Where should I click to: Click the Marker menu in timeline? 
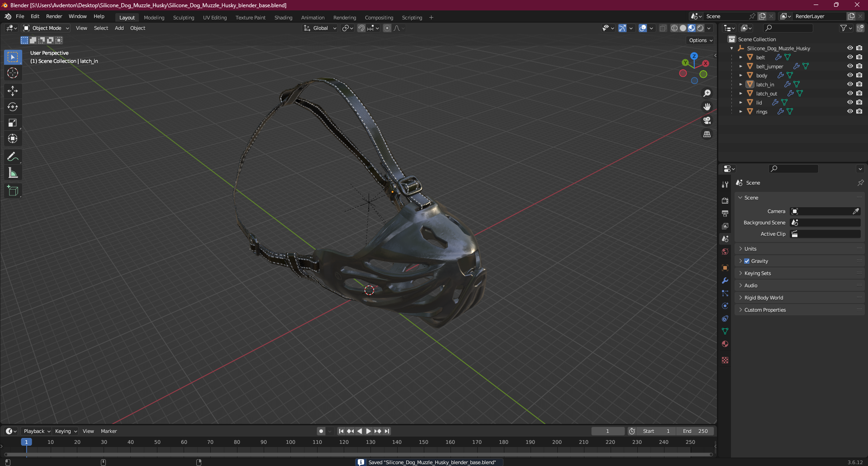click(x=109, y=431)
